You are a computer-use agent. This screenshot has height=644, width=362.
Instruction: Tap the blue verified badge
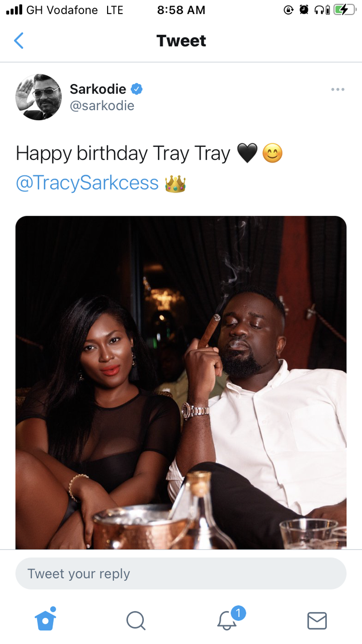[x=137, y=89]
